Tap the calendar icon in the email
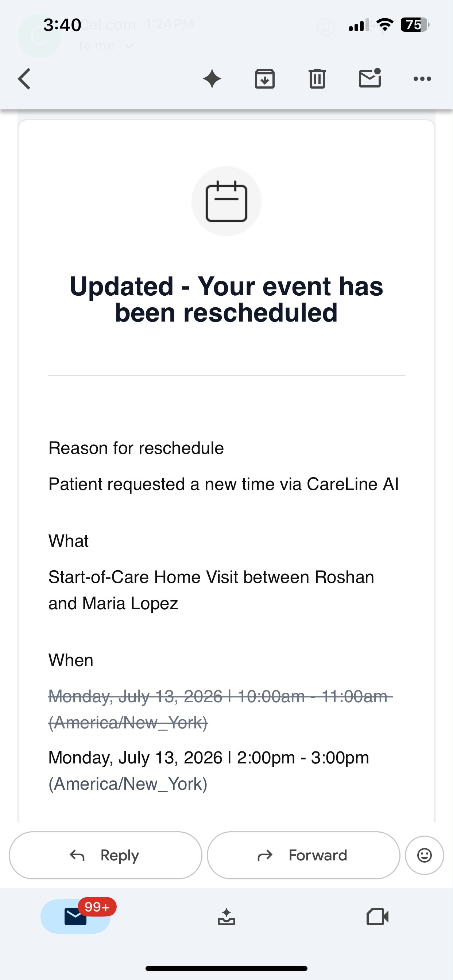453x980 pixels. point(226,201)
